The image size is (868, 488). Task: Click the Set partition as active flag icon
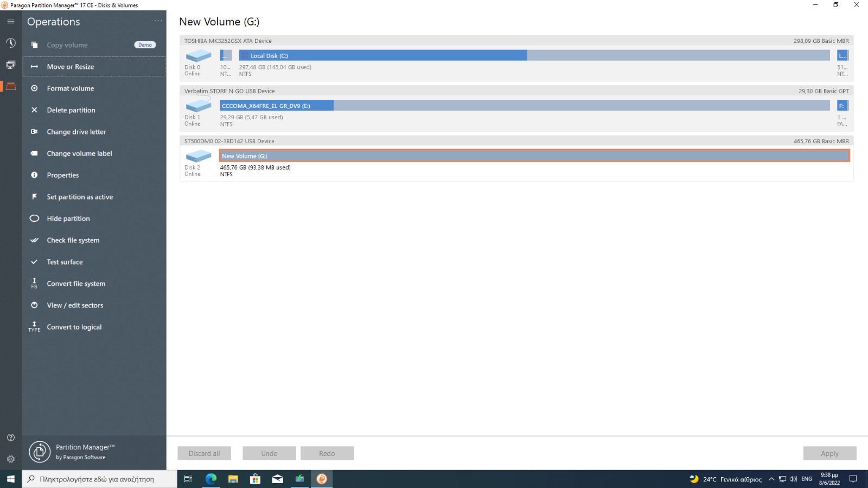point(34,197)
